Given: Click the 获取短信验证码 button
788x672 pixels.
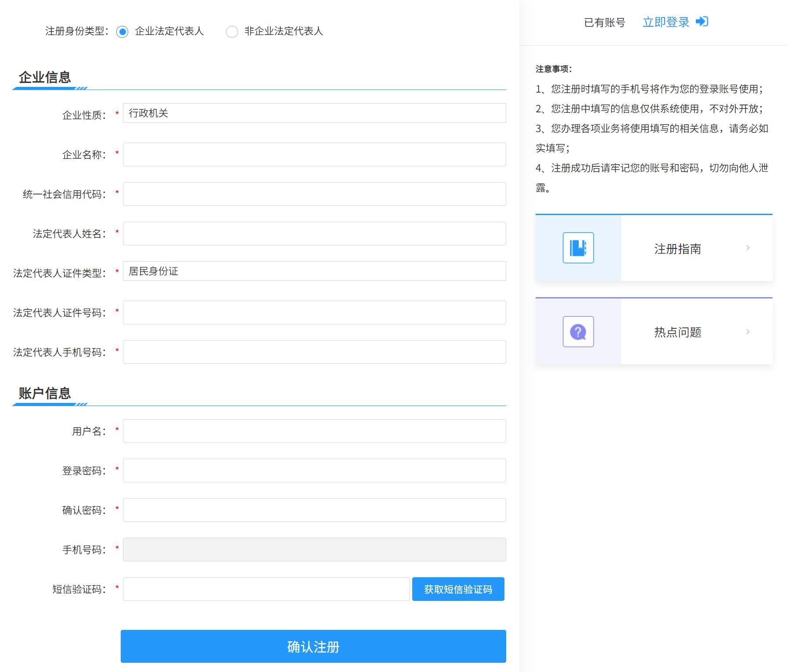Looking at the screenshot, I should tap(458, 589).
